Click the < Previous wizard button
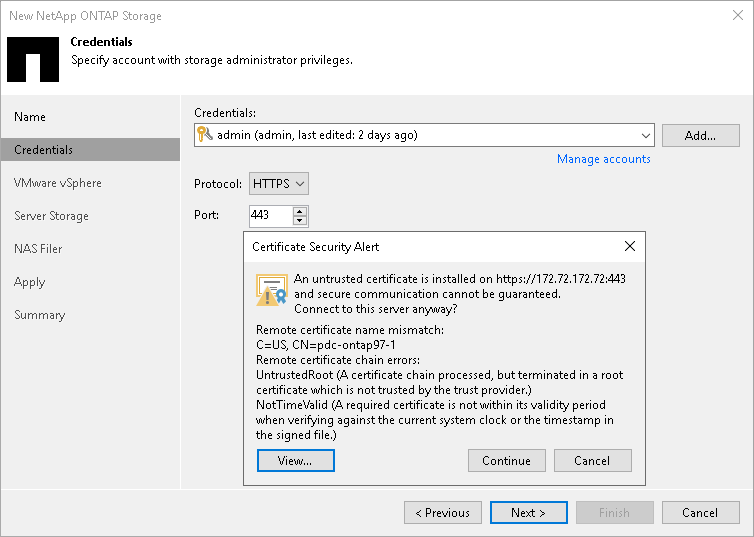This screenshot has height=537, width=754. [x=443, y=512]
